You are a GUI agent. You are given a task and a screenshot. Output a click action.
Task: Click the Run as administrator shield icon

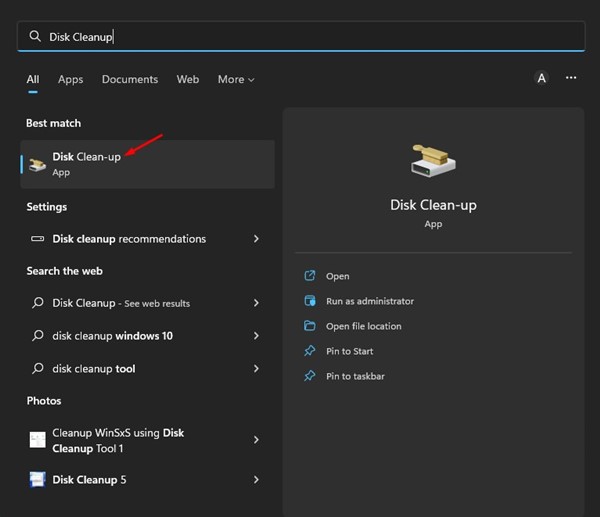[x=309, y=301]
